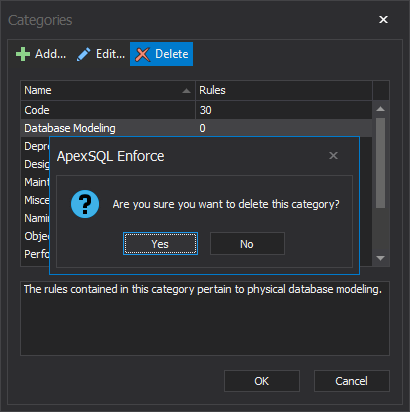This screenshot has height=412, width=410.
Task: Click the ApexSQL Enforce dialog title
Action: point(110,156)
